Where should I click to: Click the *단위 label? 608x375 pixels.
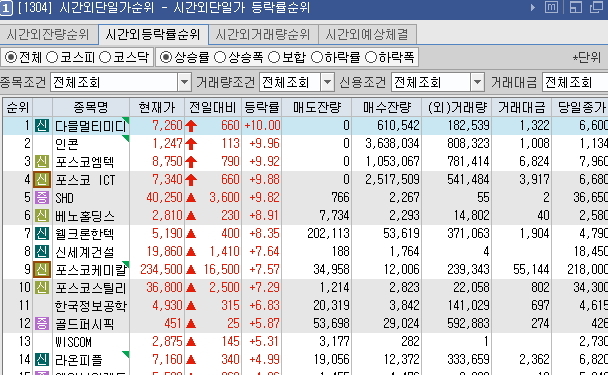(x=587, y=57)
